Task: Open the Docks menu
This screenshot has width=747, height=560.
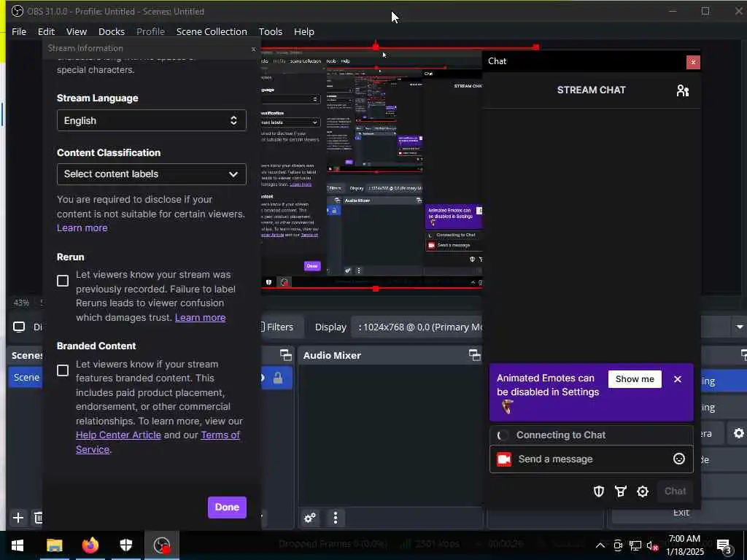Action: pos(112,31)
